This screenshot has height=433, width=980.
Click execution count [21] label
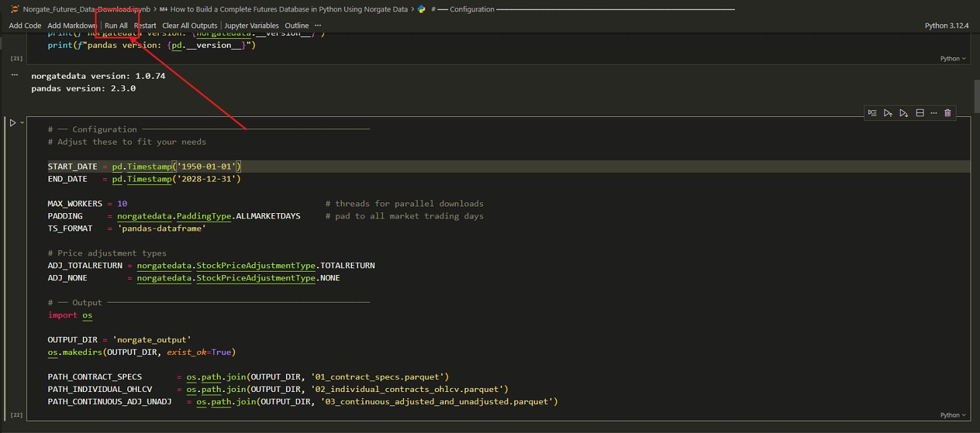16,58
